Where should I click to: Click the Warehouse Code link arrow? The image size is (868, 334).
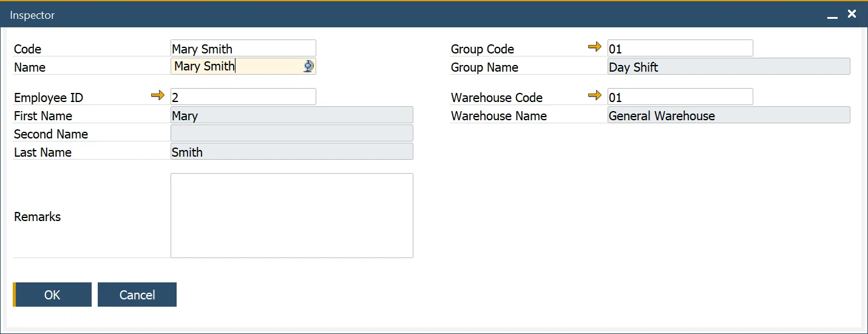(595, 95)
